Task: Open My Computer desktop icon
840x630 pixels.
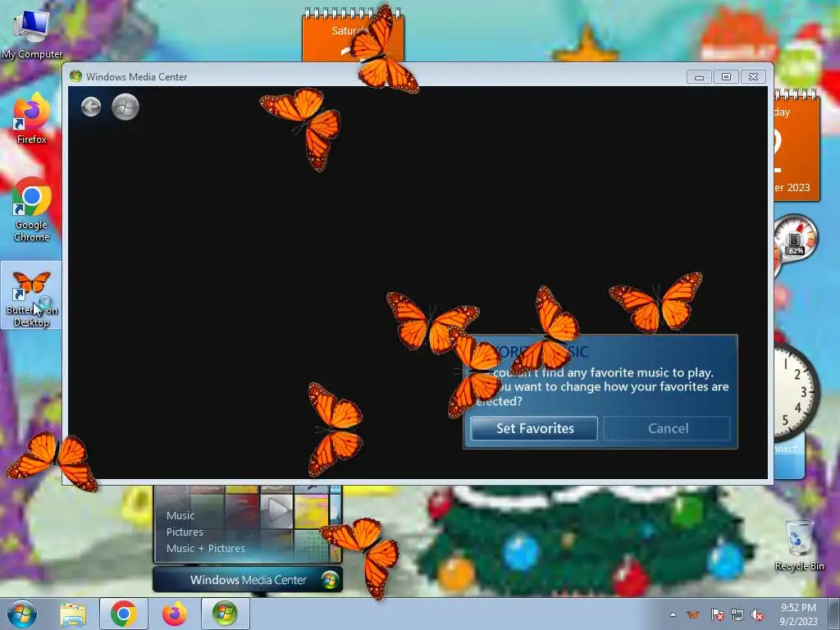Action: [x=32, y=34]
